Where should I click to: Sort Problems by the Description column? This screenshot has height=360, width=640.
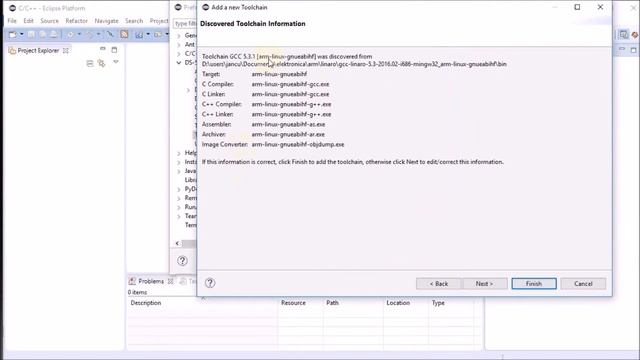(x=202, y=303)
